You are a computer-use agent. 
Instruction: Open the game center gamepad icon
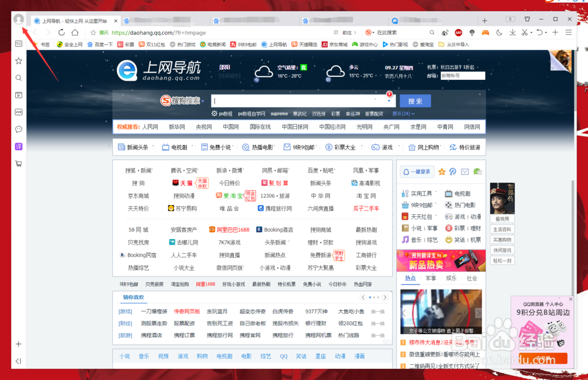485,32
